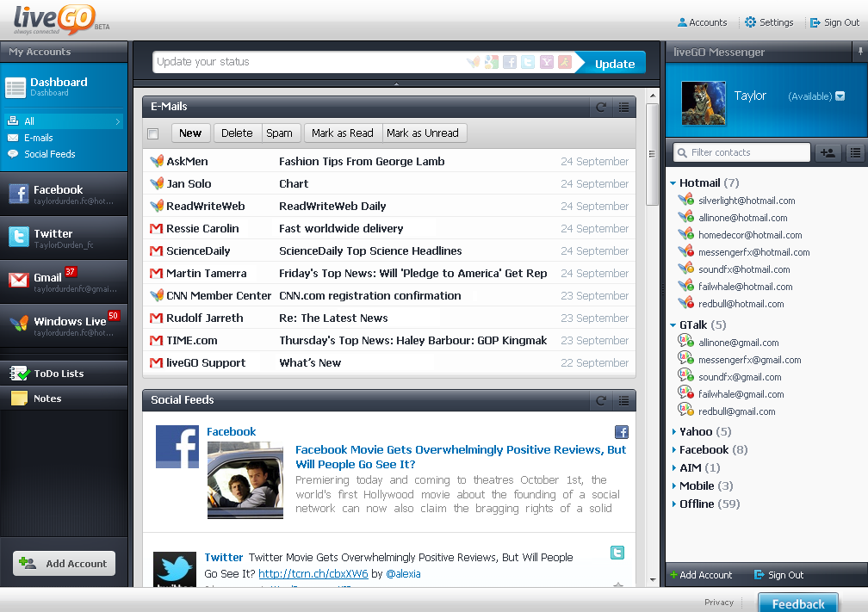
Task: Click Add Account in the left sidebar
Action: click(65, 563)
